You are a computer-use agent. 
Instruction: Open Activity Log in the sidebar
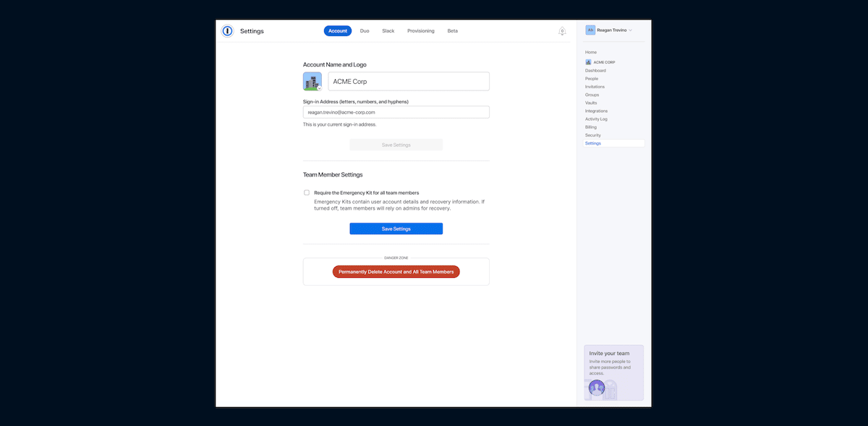point(596,119)
